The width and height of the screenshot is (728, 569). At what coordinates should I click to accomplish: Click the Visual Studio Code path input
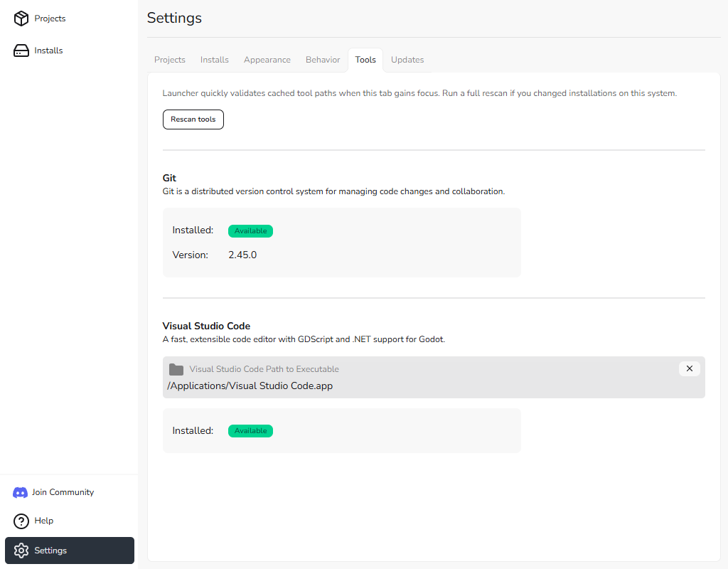pos(434,377)
